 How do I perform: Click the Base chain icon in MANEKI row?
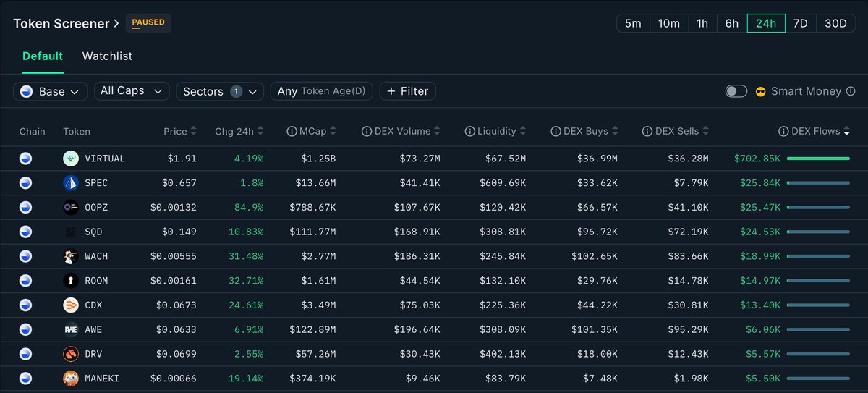[26, 379]
